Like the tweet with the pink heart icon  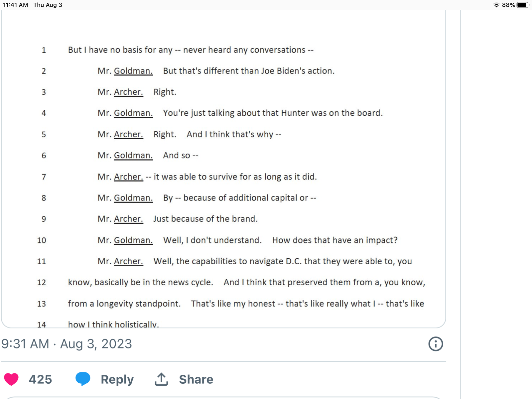[x=11, y=379]
